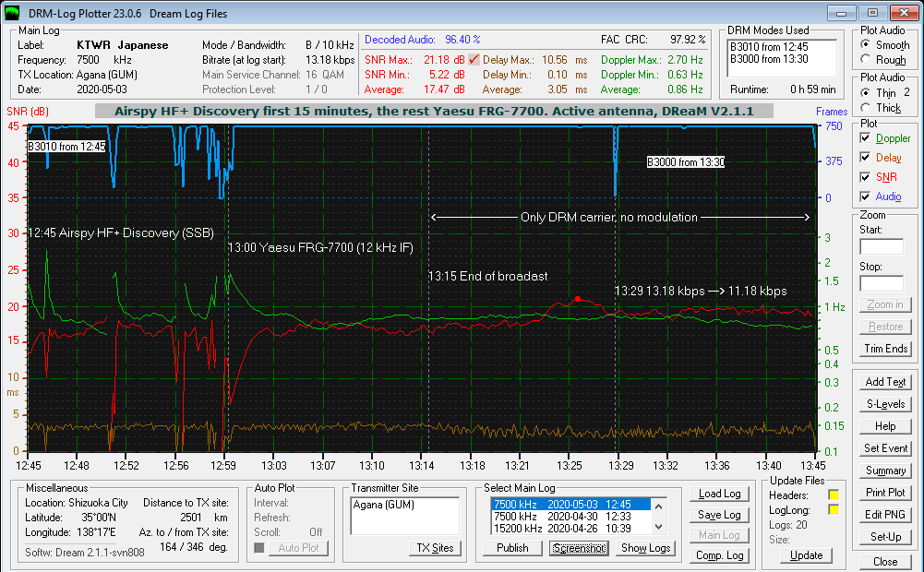Click the TX Sites button
The height and width of the screenshot is (572, 924).
[x=435, y=548]
